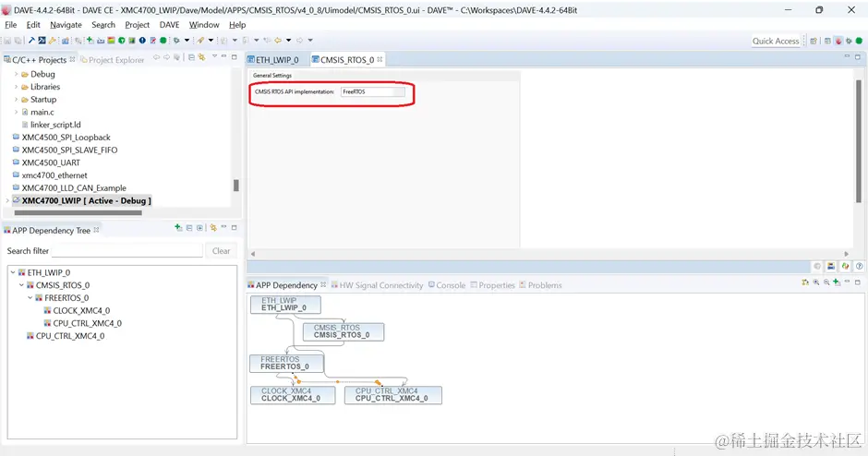Select xmc4700_ethernet project
868x456 pixels.
pyautogui.click(x=54, y=175)
